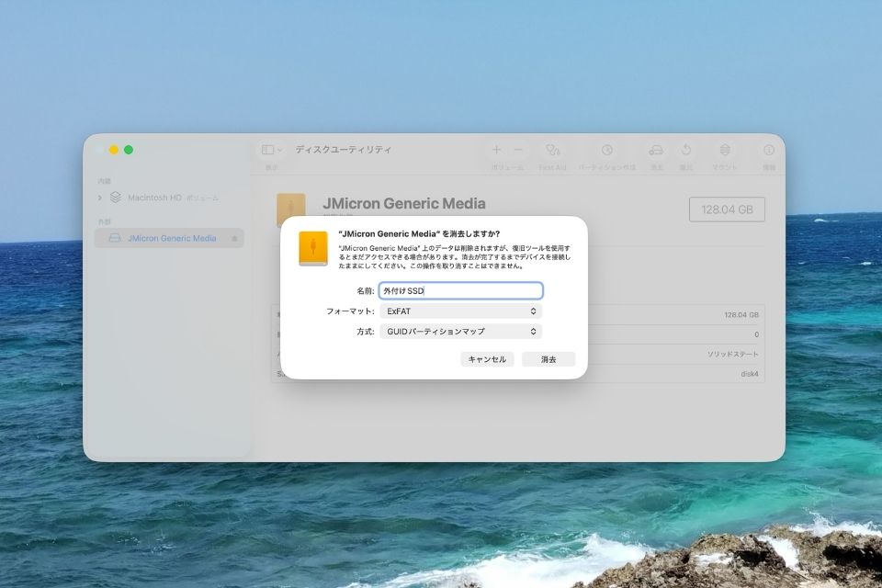882x588 pixels.
Task: Click the info (情報) toolbar icon
Action: point(769,150)
